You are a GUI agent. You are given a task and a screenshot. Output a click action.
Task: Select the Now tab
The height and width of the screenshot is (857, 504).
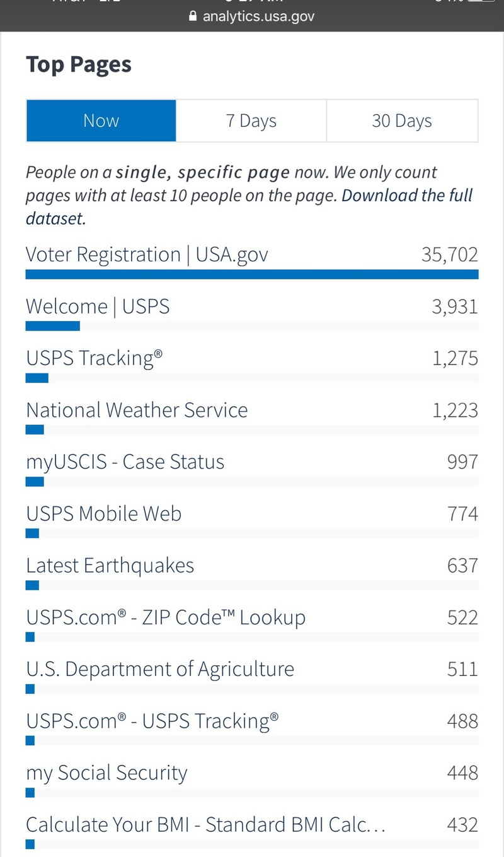coord(101,120)
